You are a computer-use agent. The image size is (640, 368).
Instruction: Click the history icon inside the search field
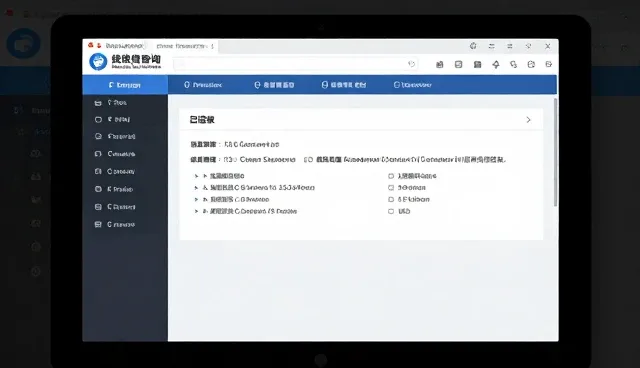click(411, 64)
